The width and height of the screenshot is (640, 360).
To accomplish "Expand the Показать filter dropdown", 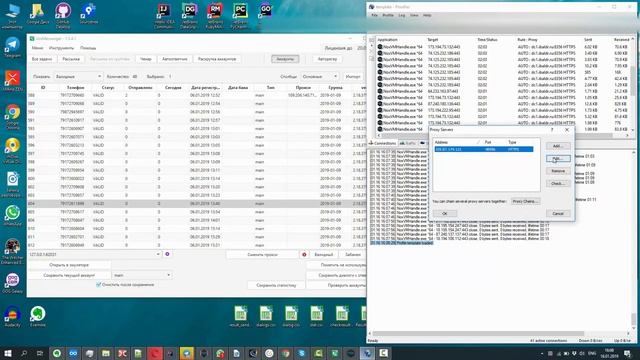I will (x=78, y=76).
